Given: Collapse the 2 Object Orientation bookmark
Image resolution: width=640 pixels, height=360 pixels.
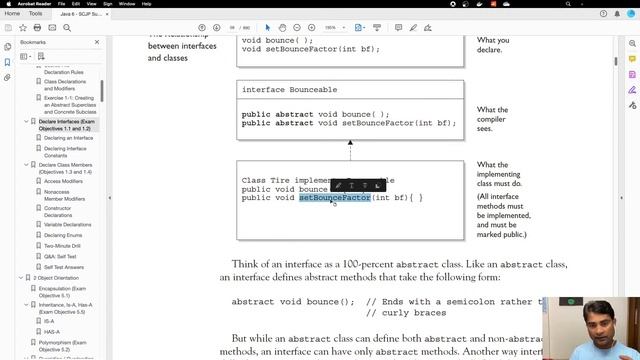Looking at the screenshot, I should 21,278.
